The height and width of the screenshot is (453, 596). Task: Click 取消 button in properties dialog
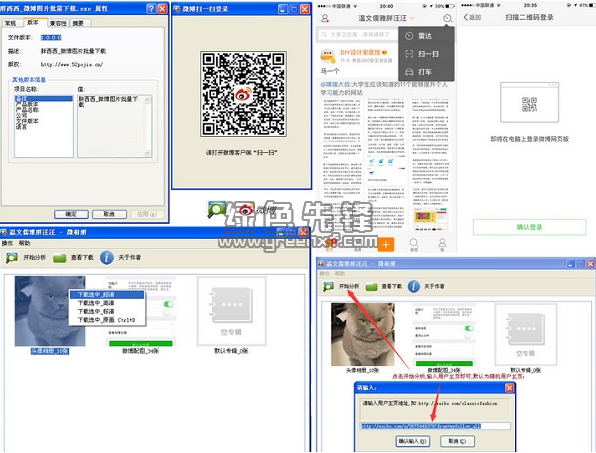tap(109, 214)
